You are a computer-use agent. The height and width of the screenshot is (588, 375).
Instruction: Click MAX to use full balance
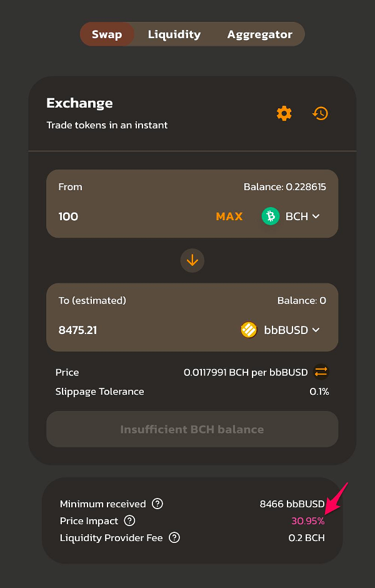pyautogui.click(x=229, y=216)
